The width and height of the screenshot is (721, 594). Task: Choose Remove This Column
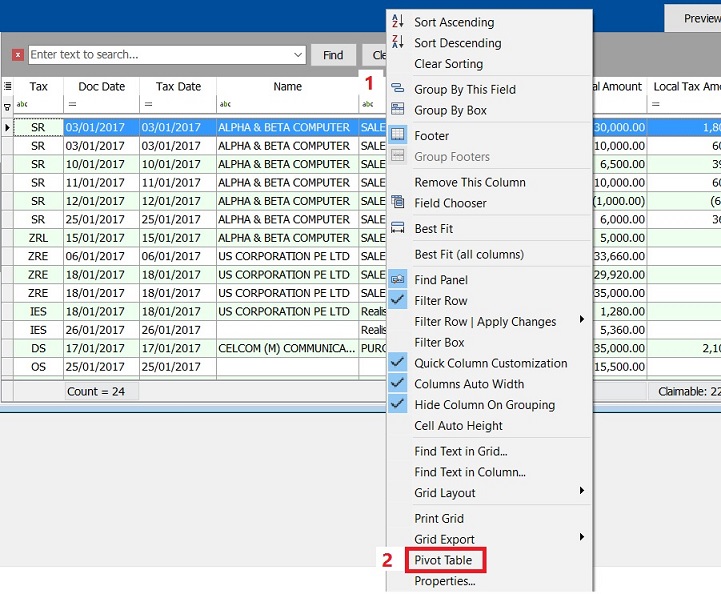point(469,182)
